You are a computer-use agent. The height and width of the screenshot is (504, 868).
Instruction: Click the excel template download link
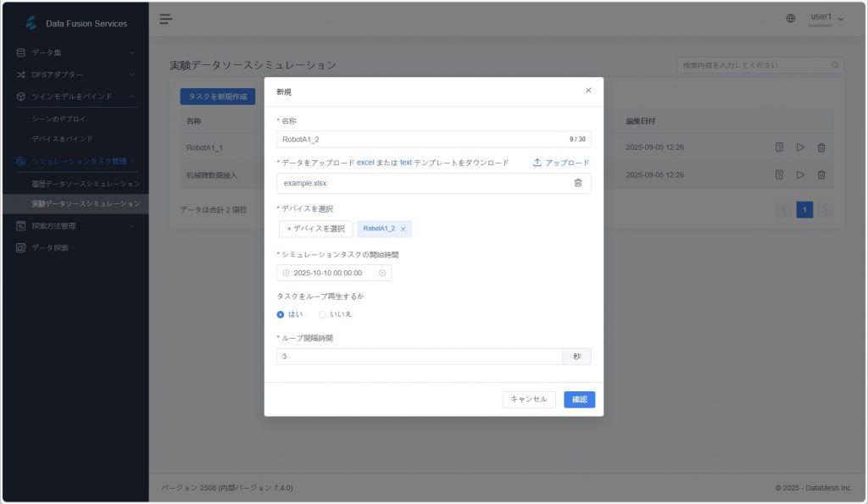(x=364, y=163)
